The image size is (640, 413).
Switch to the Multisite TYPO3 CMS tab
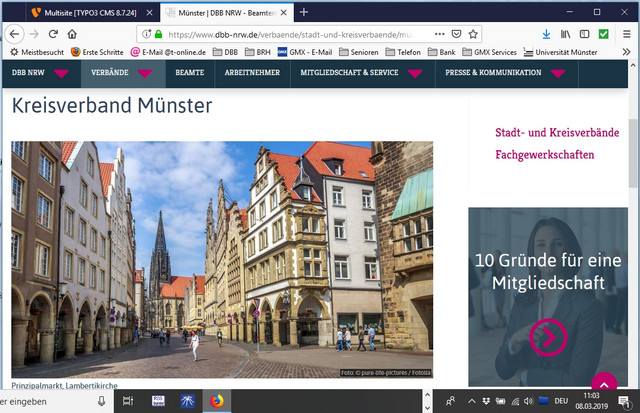(90, 13)
